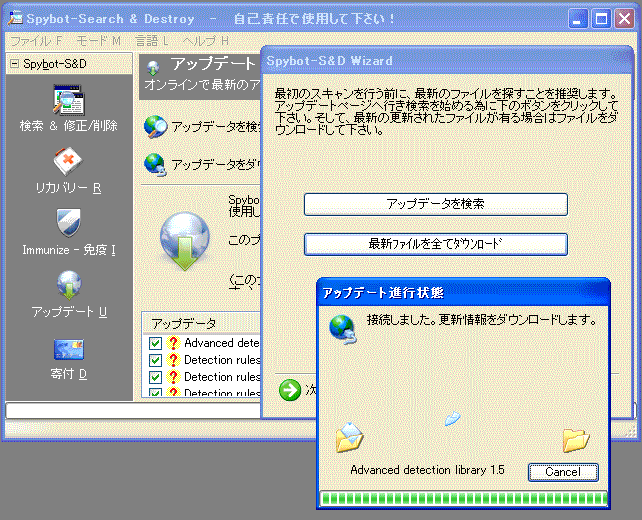Open the 検索 & 修正/削除 scan icon in sidebar
Screen dimensions: 642x520
tap(68, 99)
